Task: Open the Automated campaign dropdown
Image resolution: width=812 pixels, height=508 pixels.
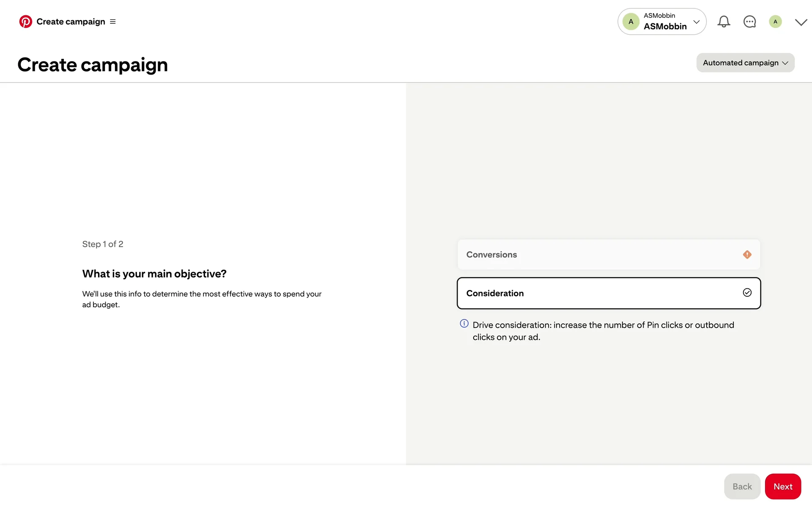Action: tap(745, 63)
